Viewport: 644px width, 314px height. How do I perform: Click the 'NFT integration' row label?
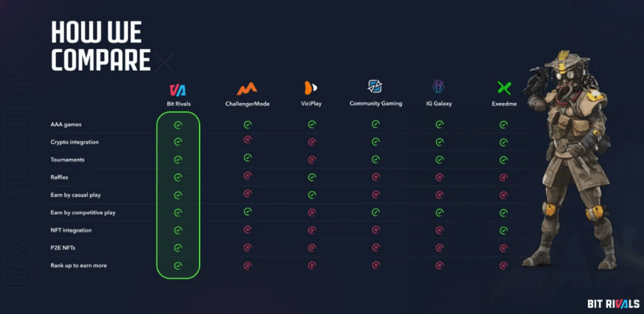click(71, 230)
